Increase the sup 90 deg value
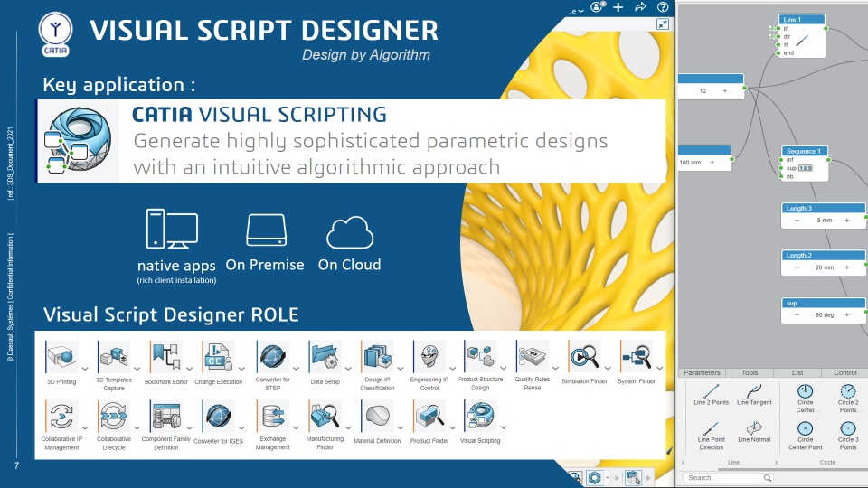 pyautogui.click(x=847, y=315)
